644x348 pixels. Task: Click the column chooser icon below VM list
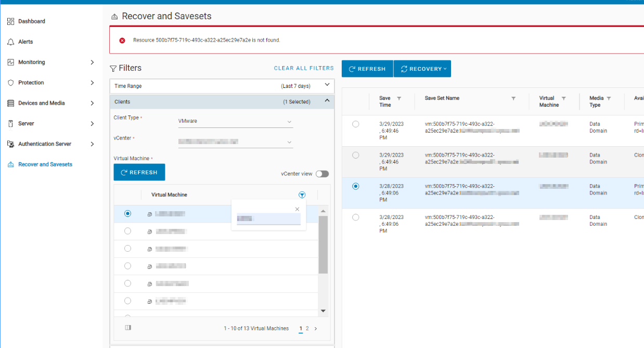tap(128, 328)
